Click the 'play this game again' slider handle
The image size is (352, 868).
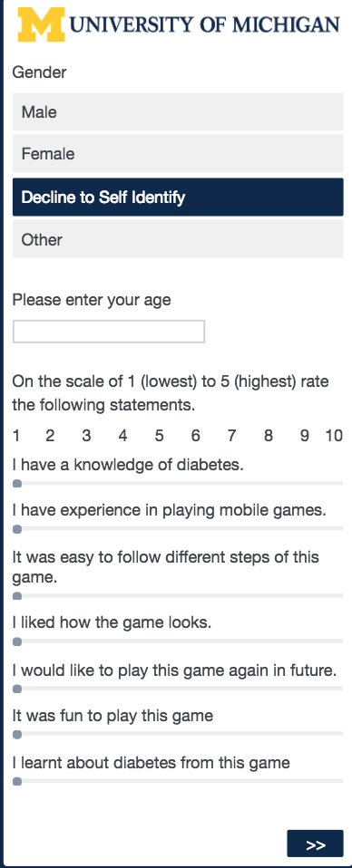(17, 690)
